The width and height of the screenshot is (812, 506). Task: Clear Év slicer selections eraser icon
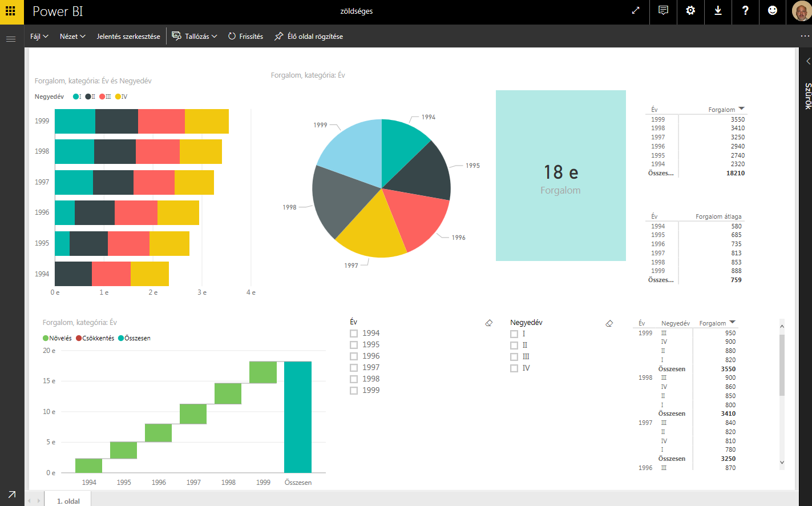[x=488, y=323]
